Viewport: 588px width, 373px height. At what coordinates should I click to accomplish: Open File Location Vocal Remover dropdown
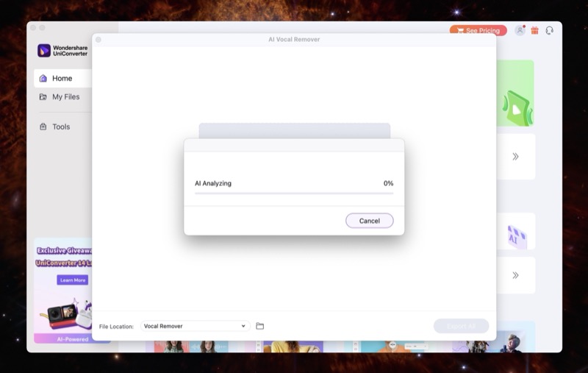[195, 326]
